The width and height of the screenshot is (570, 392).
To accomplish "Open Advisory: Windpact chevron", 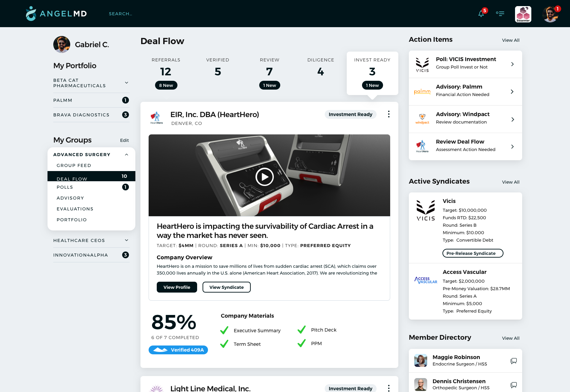I will (512, 119).
